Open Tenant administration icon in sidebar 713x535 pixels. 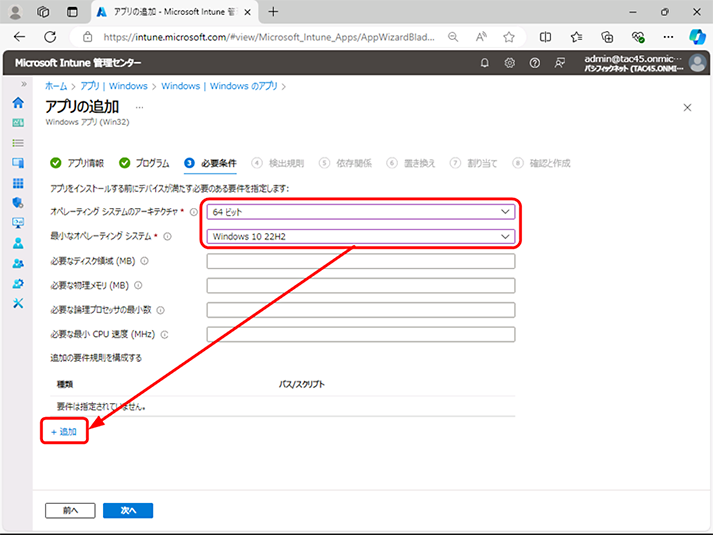pyautogui.click(x=18, y=284)
